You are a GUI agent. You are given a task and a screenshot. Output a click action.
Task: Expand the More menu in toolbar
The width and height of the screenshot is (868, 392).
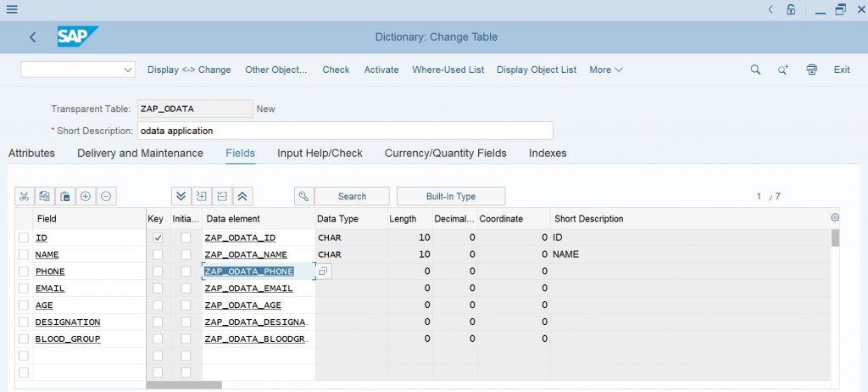pyautogui.click(x=605, y=70)
